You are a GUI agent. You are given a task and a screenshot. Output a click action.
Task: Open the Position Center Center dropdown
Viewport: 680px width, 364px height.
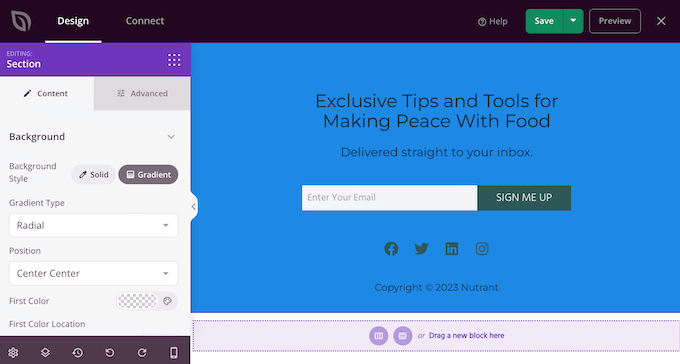tap(94, 273)
